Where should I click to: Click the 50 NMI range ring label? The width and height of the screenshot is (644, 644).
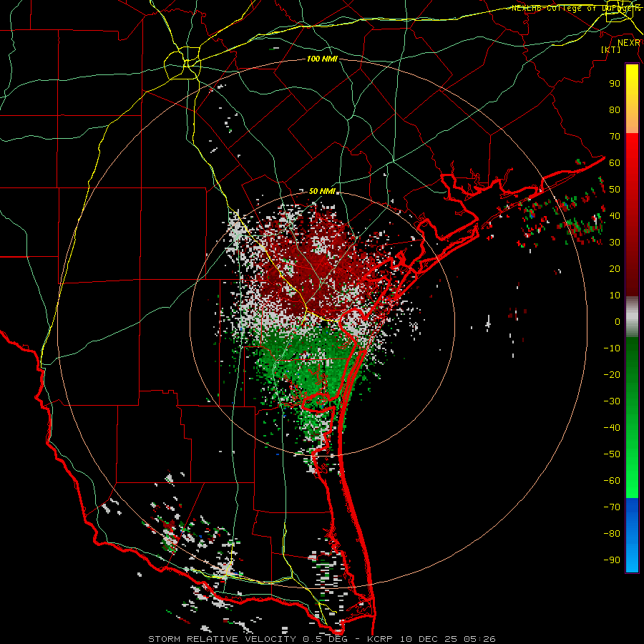322,191
